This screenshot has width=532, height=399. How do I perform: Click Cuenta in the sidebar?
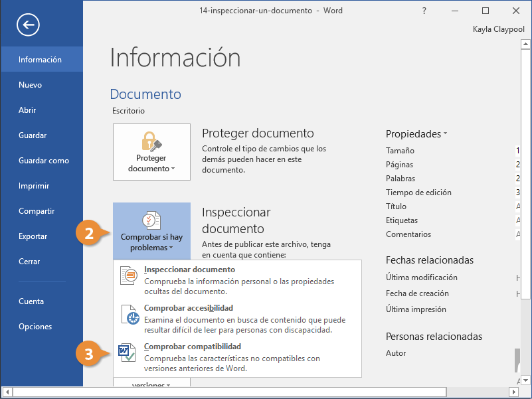tap(31, 301)
